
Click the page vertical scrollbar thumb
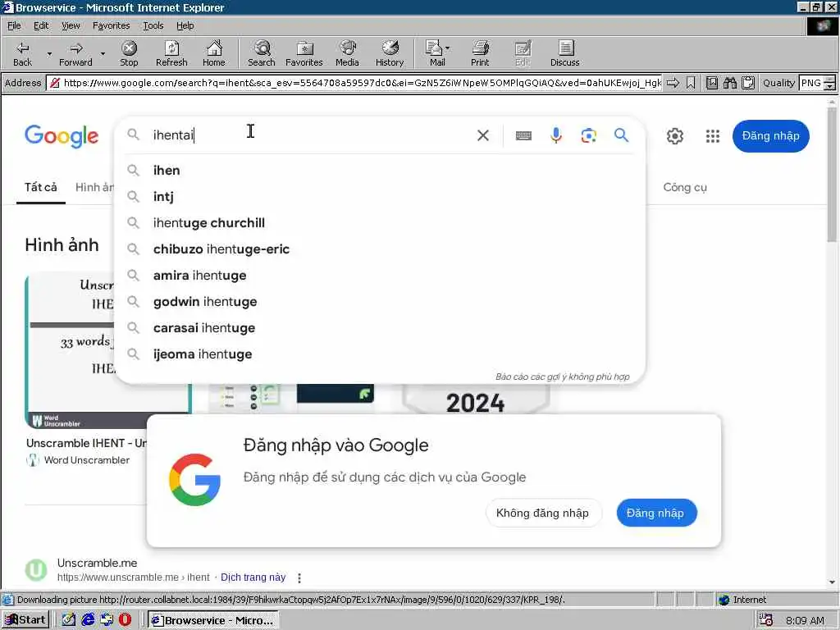[x=832, y=174]
